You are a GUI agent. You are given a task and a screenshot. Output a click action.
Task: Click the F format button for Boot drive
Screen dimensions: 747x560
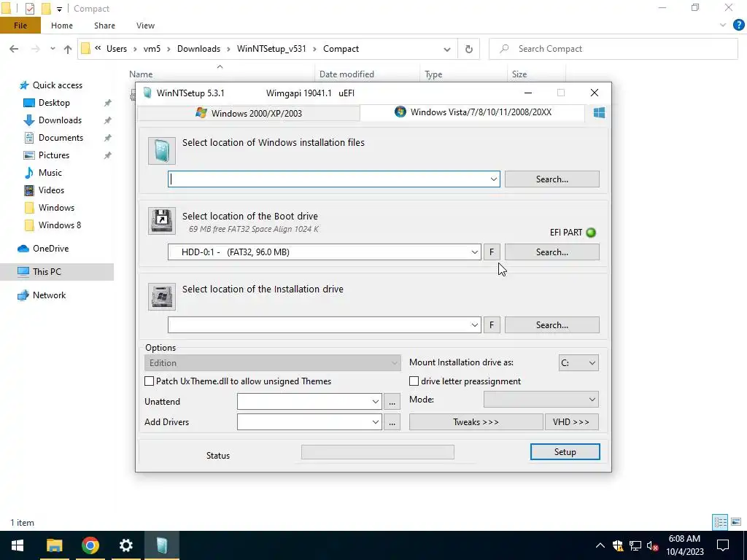492,252
